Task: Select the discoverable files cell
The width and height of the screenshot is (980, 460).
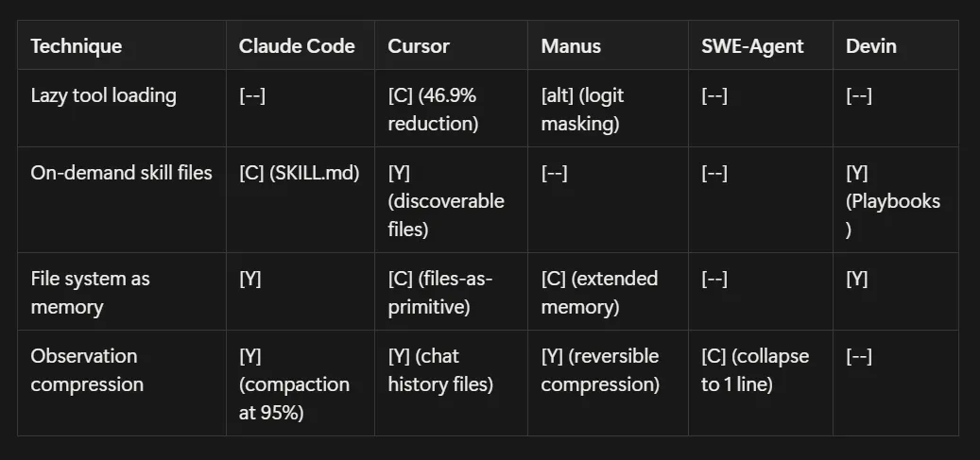Action: point(446,201)
